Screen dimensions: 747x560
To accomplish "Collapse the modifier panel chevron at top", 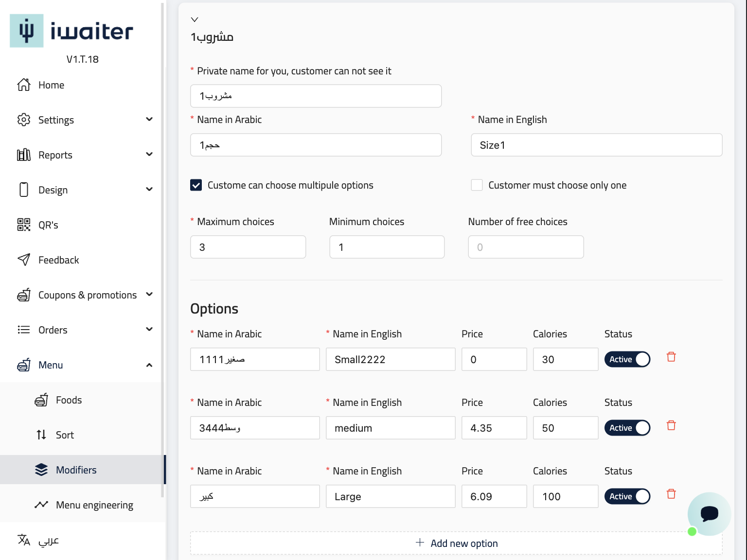I will (x=195, y=19).
